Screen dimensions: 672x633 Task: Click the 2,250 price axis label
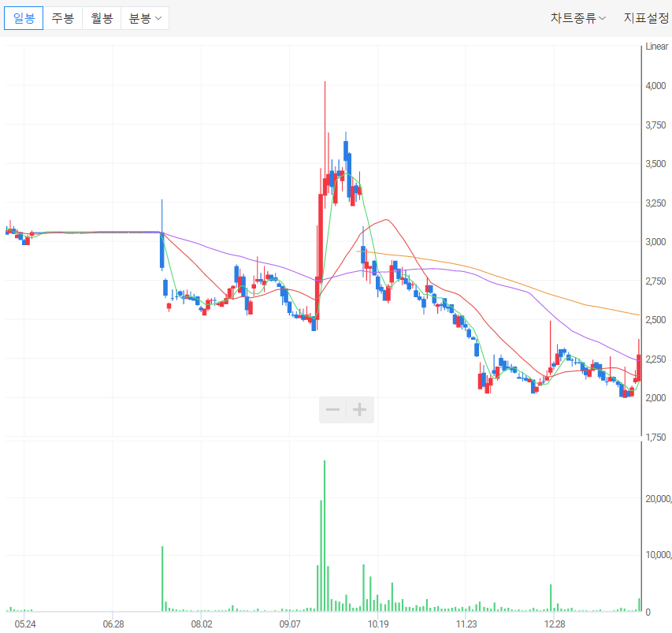coord(655,359)
